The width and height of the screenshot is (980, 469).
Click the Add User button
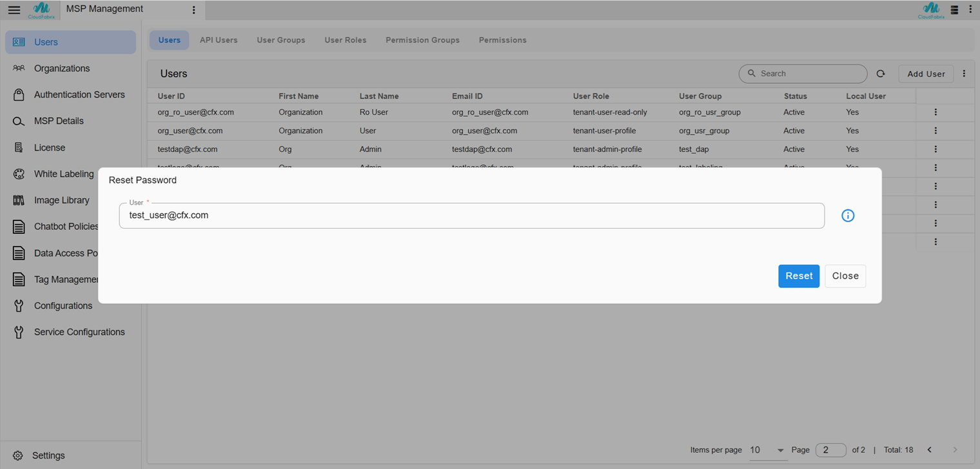pyautogui.click(x=926, y=74)
